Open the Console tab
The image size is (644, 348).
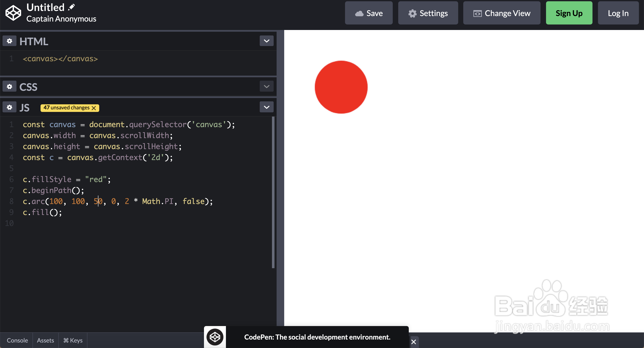tap(17, 340)
